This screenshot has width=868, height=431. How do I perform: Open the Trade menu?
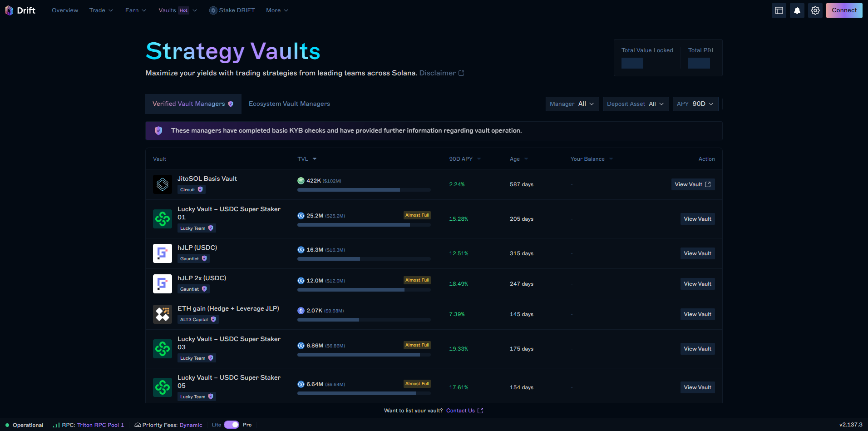(100, 10)
